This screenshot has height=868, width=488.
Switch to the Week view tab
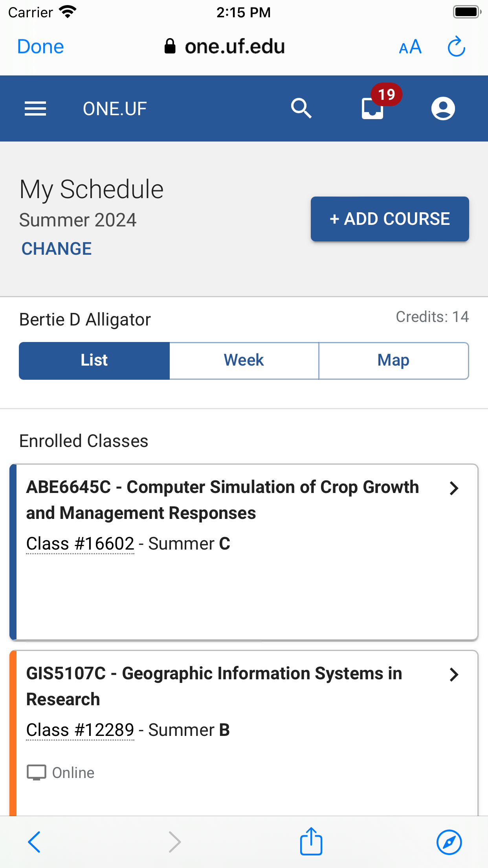pyautogui.click(x=244, y=360)
